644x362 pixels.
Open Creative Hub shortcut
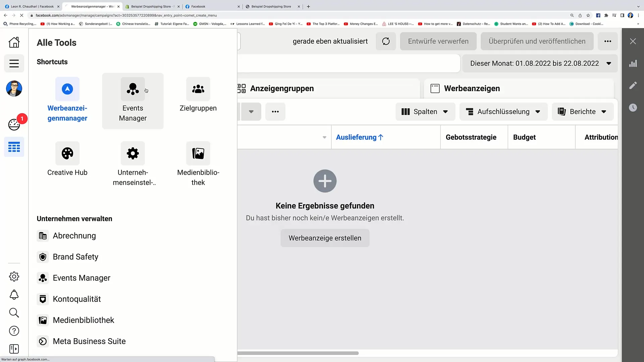[x=67, y=160]
